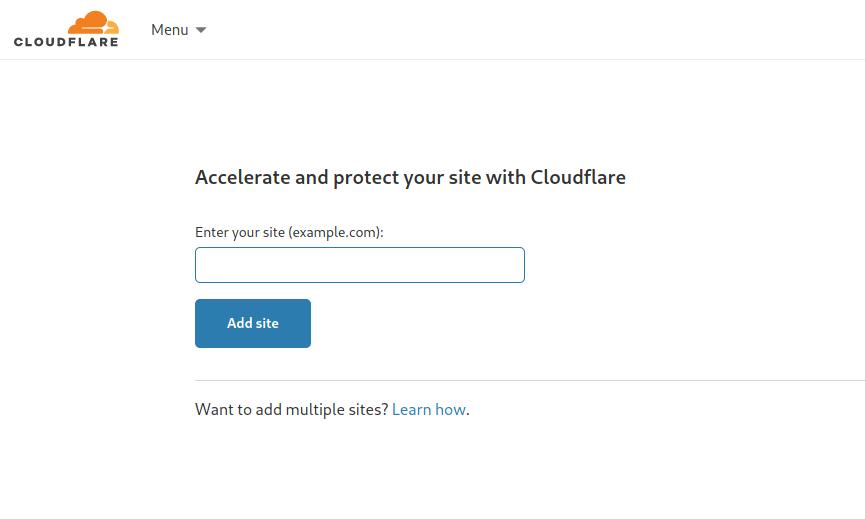Click the orange cloud above the CLOUDFLARE text
The image size is (865, 519).
(x=93, y=23)
